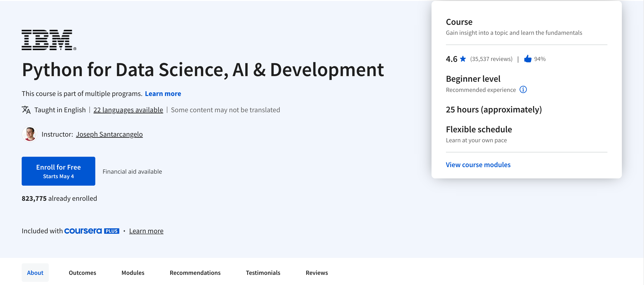This screenshot has height=285, width=644.
Task: Click the instructor profile photo
Action: coord(30,134)
